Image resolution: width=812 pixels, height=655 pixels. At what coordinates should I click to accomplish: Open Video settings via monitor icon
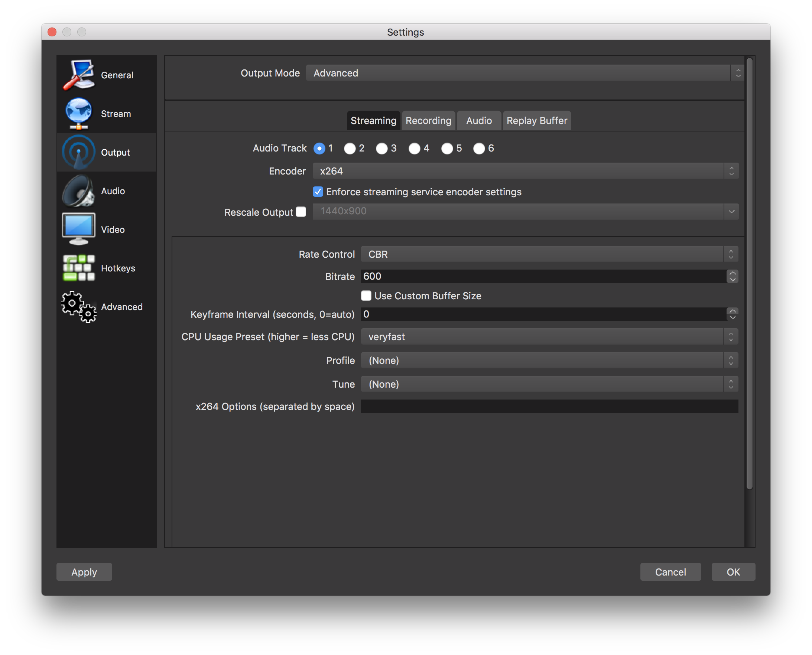[x=78, y=229]
